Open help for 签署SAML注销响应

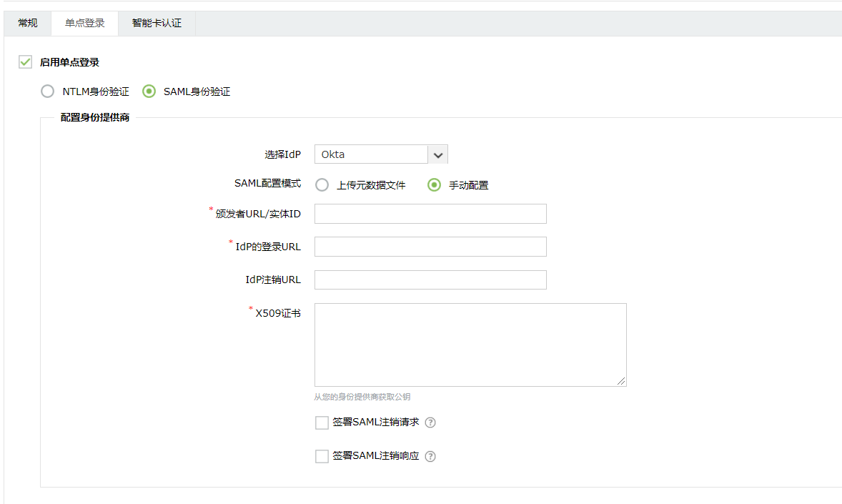point(430,456)
